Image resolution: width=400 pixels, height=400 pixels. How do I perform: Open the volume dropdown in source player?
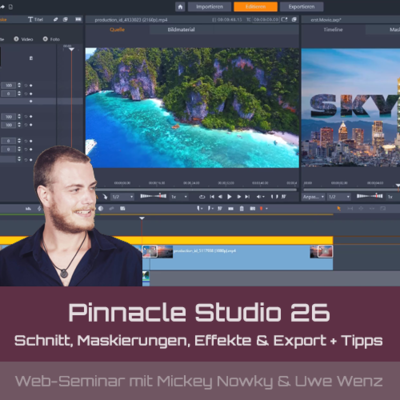(261, 197)
